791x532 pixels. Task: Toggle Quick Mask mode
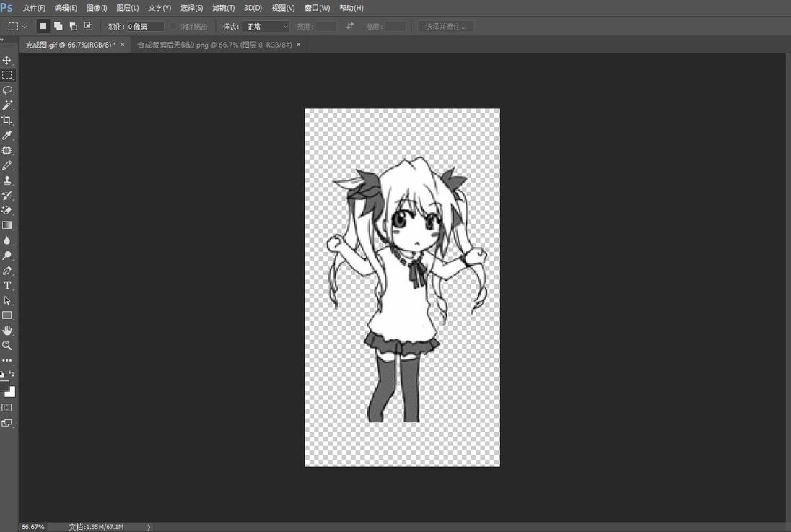pos(7,407)
